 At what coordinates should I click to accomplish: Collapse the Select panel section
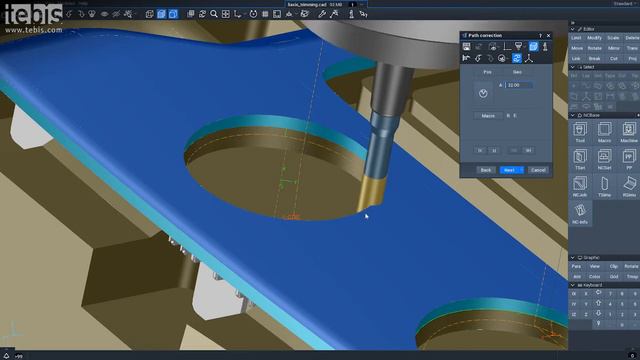pyautogui.click(x=572, y=67)
